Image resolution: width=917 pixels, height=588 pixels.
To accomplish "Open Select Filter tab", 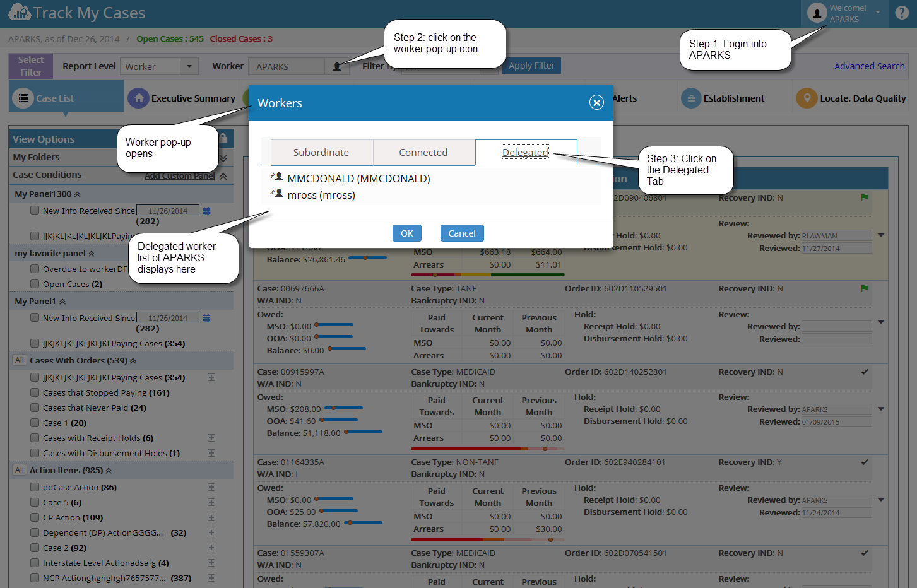I will click(x=31, y=66).
